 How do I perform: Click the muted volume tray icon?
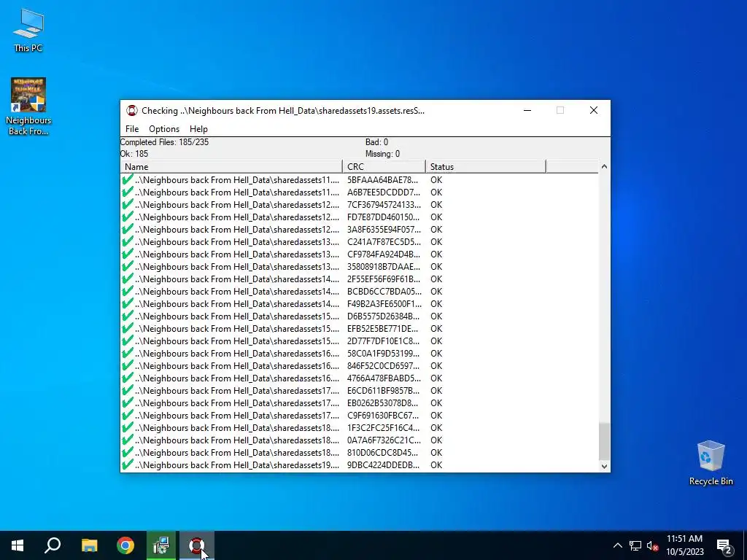652,545
